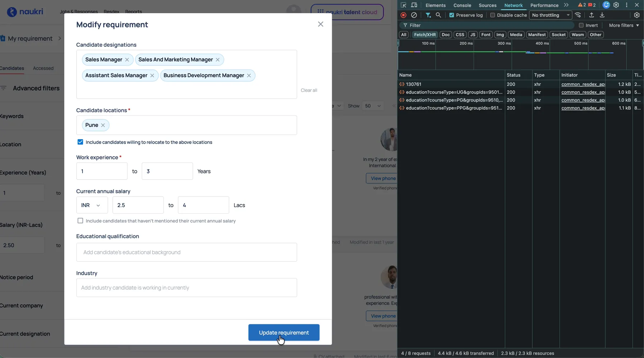Open network conditions wifi icon
This screenshot has width=644, height=358.
(578, 15)
